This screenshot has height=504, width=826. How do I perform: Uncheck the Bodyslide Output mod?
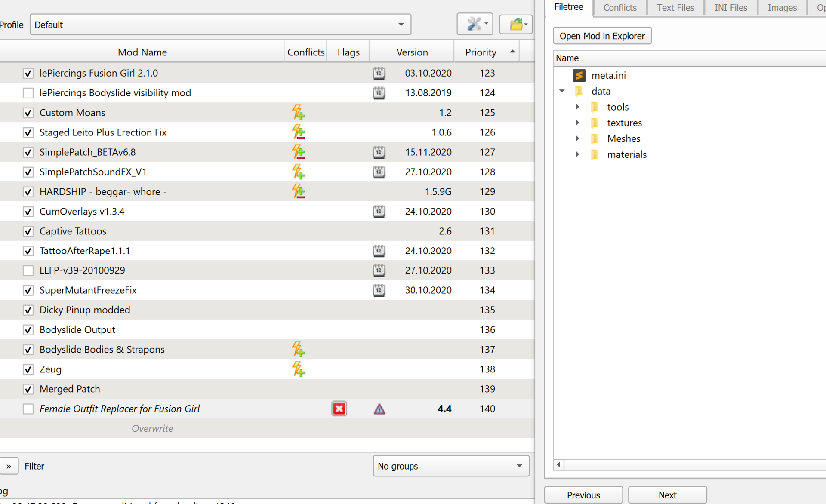28,330
